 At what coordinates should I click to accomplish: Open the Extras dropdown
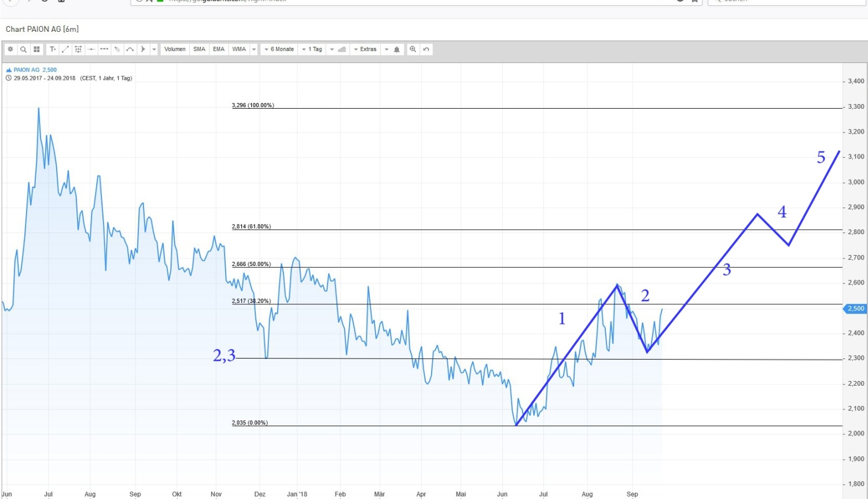point(365,49)
